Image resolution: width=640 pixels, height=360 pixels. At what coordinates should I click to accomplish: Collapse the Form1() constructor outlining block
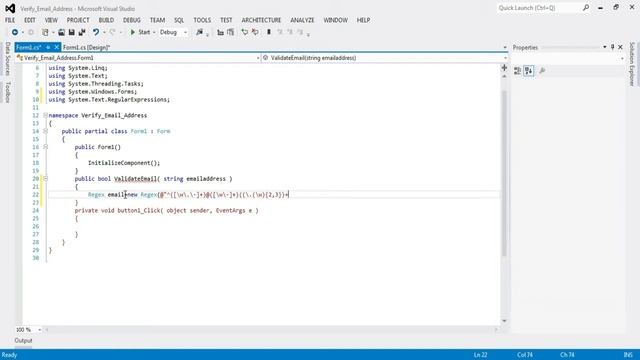click(x=45, y=147)
